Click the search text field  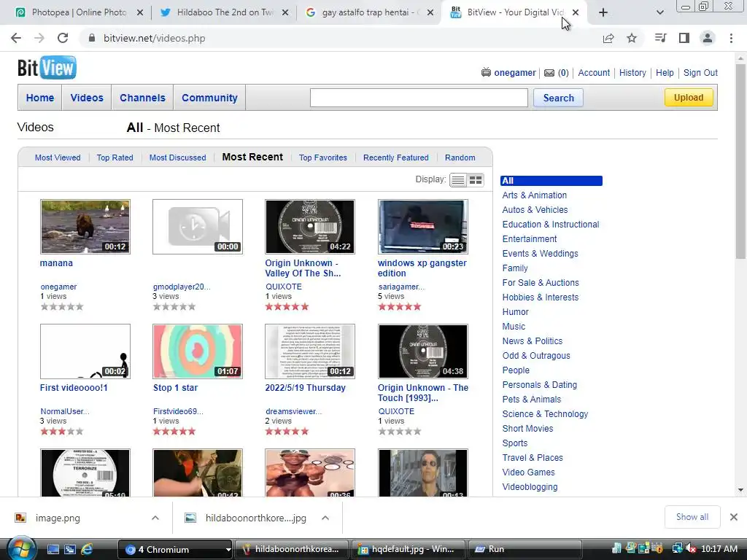(419, 98)
